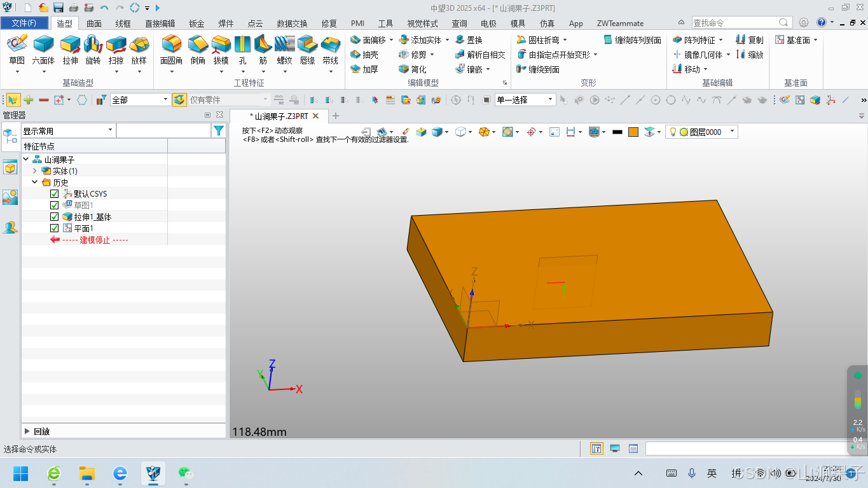Open WeChat from the taskbar

(185, 473)
